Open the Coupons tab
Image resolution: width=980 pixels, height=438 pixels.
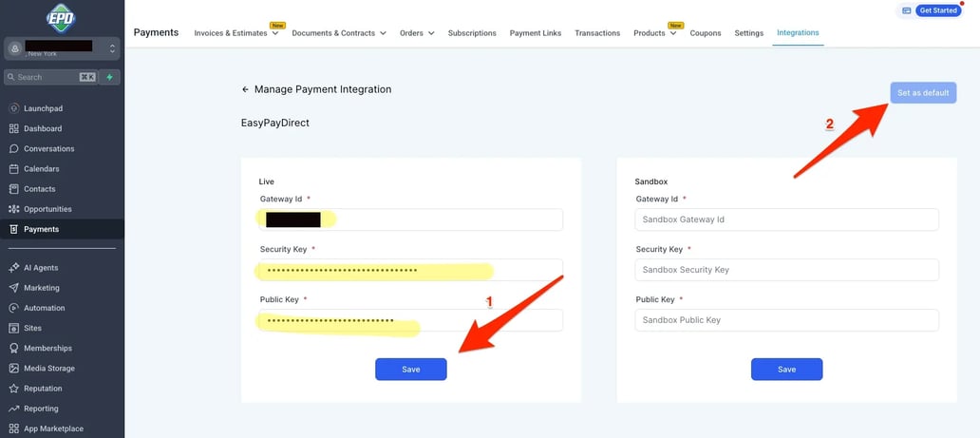point(705,33)
